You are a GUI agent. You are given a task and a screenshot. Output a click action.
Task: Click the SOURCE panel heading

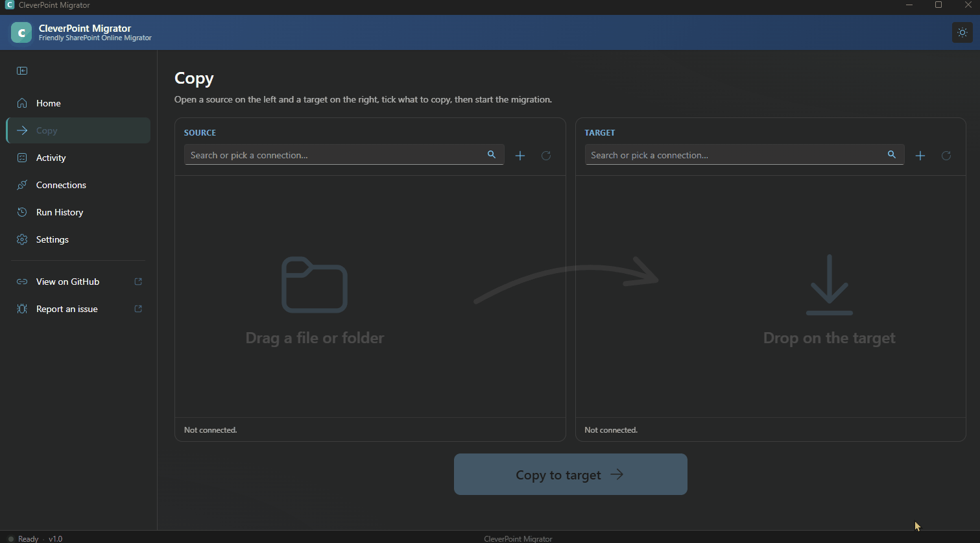pyautogui.click(x=200, y=132)
